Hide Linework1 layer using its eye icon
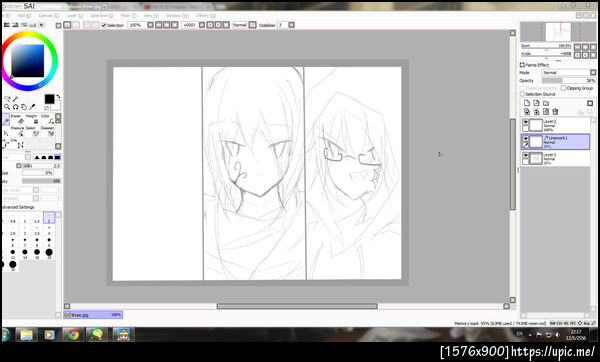This screenshot has width=600, height=362. coord(525,139)
